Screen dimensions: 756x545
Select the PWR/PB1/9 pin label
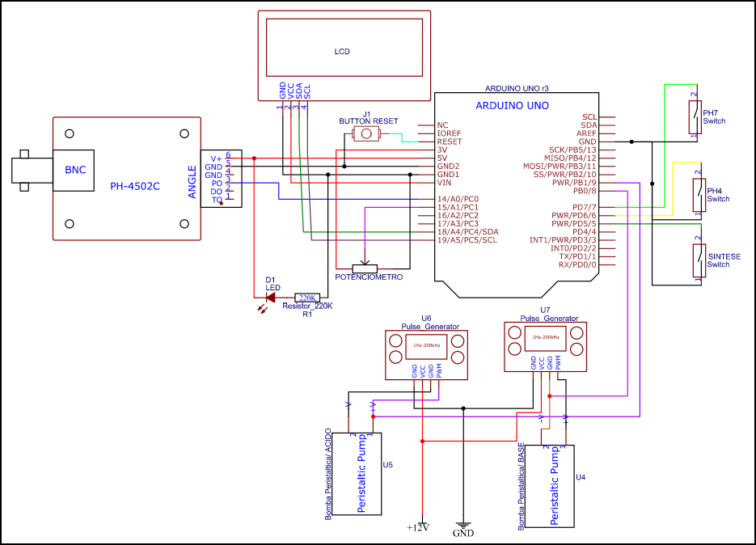pyautogui.click(x=574, y=183)
